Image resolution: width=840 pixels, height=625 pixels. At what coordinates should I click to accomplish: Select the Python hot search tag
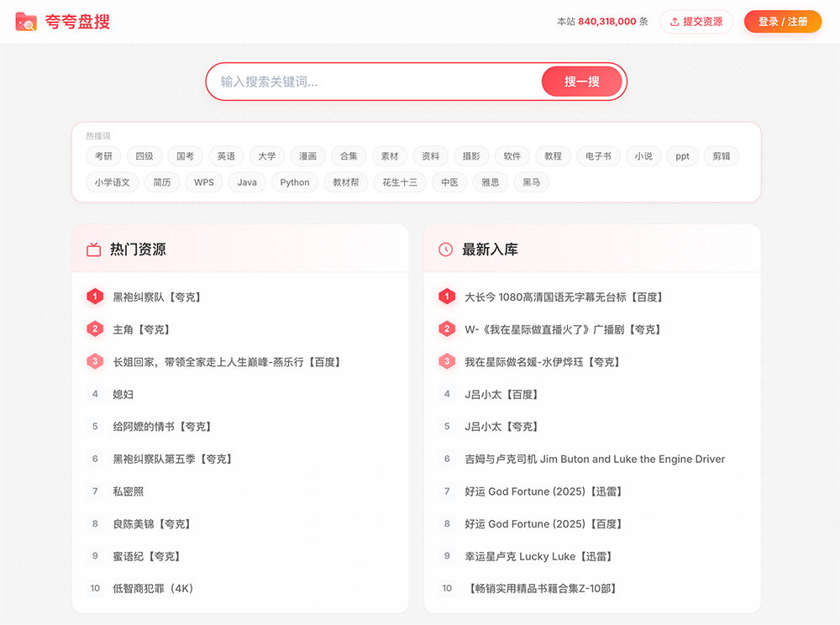pos(295,182)
